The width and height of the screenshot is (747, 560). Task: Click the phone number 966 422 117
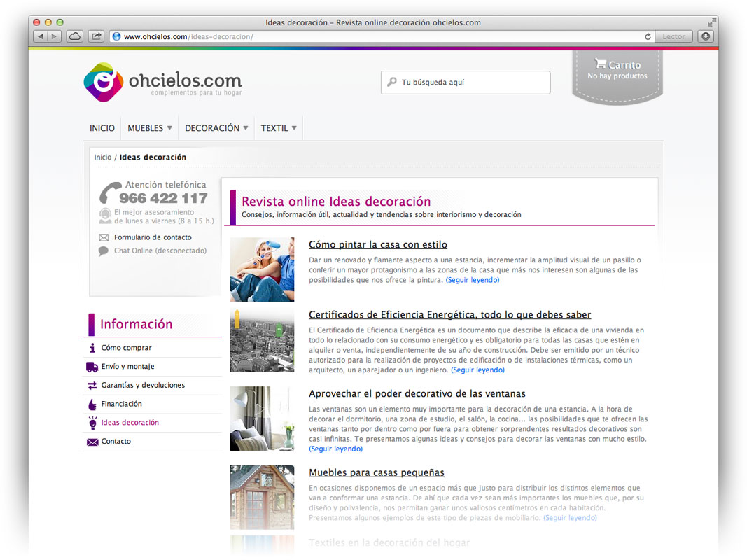[163, 198]
